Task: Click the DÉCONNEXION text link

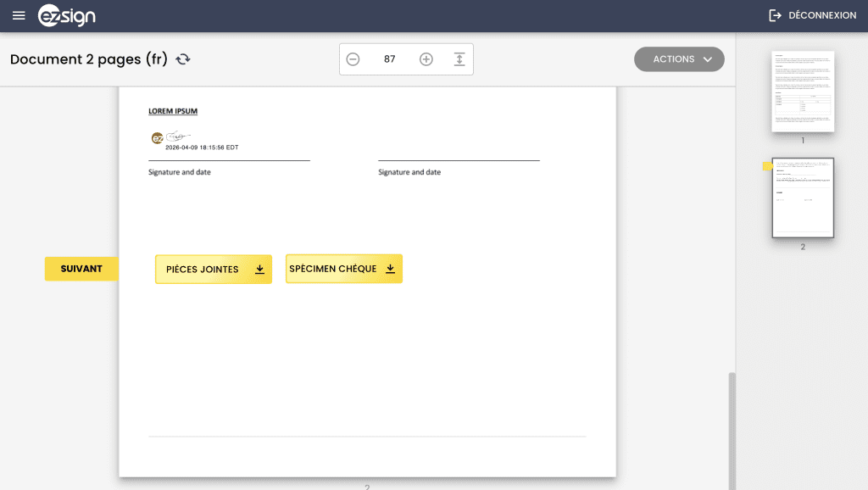Action: (821, 15)
